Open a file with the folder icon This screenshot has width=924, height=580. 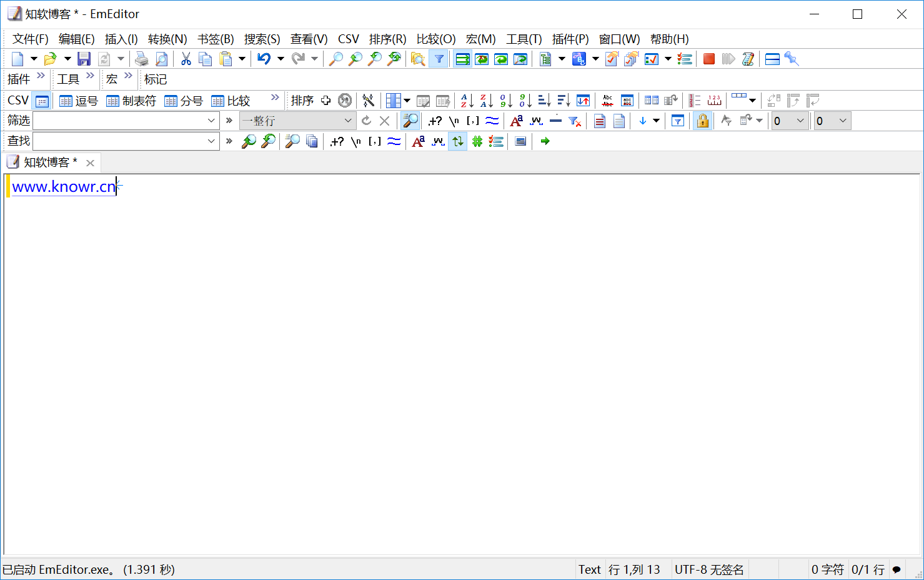tap(50, 59)
